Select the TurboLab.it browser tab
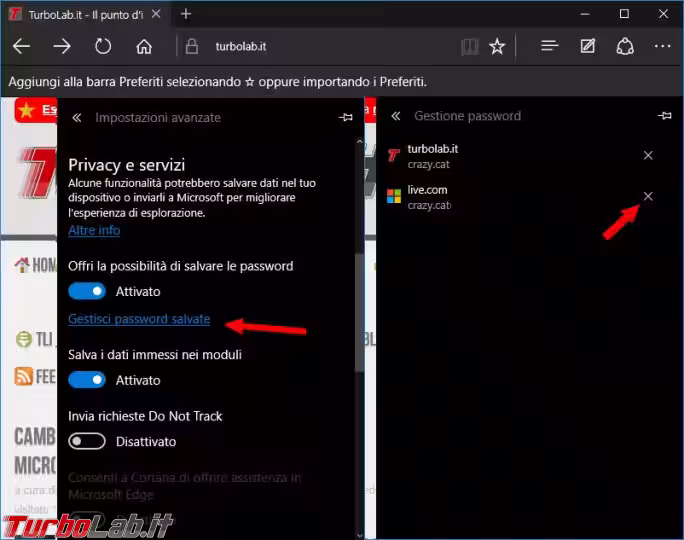Viewport: 684px width, 540px height. (85, 14)
